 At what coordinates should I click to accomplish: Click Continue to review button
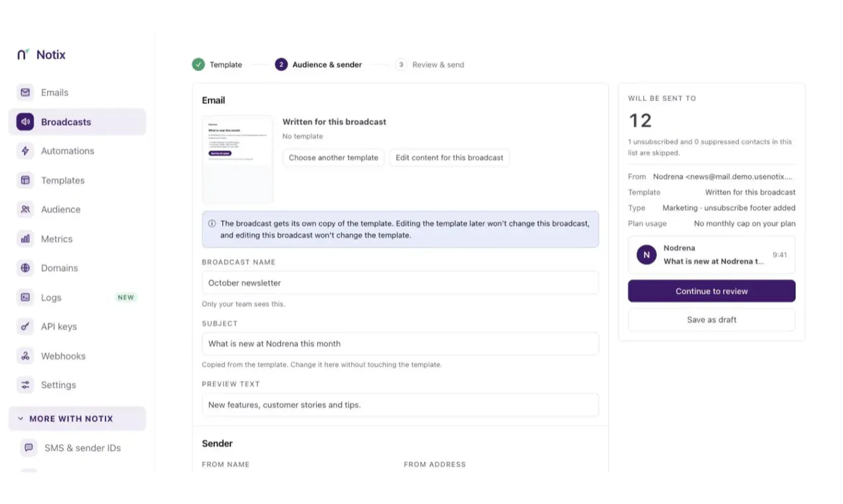[712, 291]
